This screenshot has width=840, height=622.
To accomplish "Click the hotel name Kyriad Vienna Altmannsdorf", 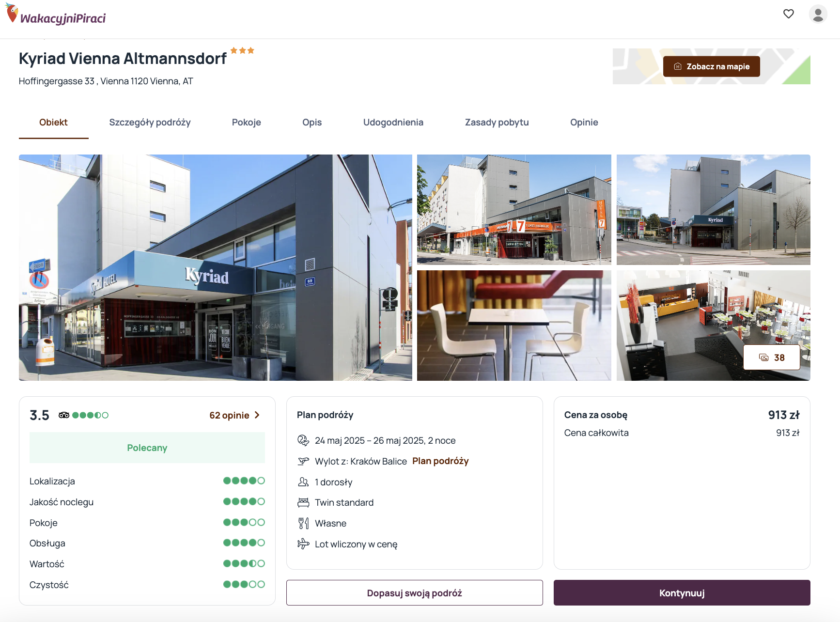I will [123, 59].
